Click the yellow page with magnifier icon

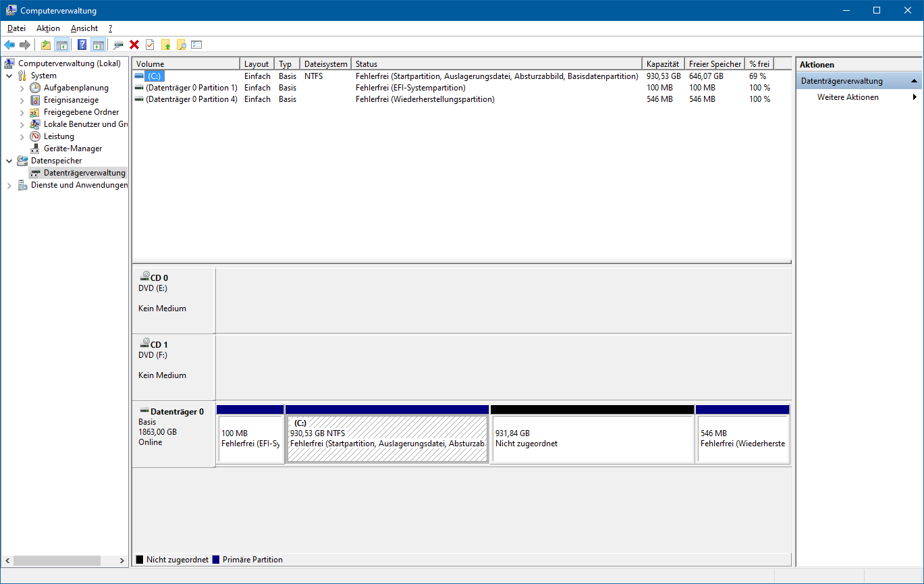coord(181,45)
